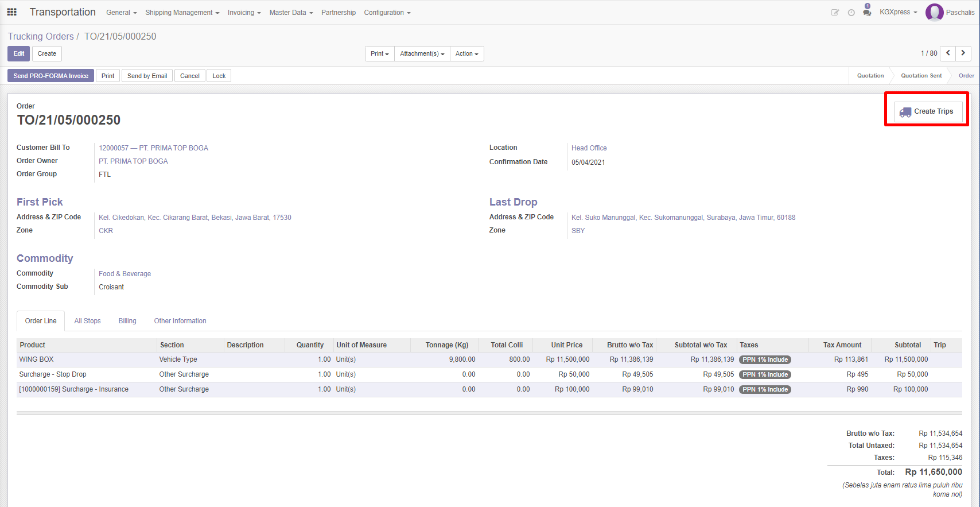This screenshot has width=980, height=507.
Task: Switch to the Other Information tab
Action: click(180, 321)
